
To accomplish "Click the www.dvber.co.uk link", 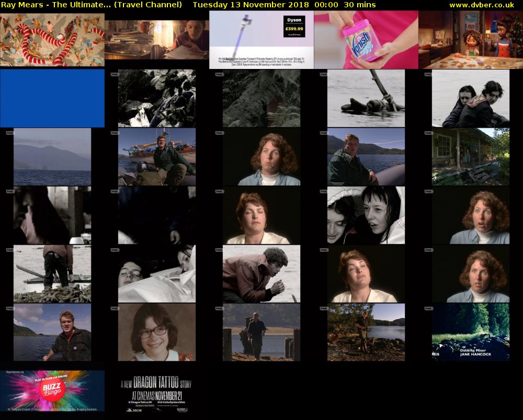I will point(484,5).
